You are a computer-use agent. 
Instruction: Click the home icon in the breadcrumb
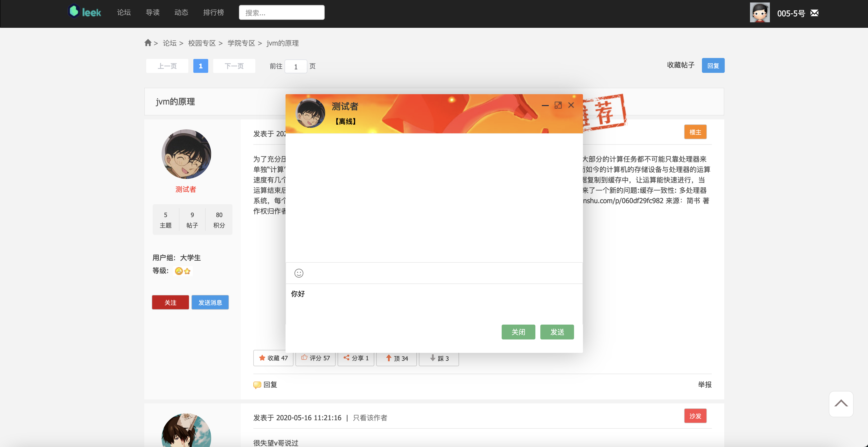[148, 43]
